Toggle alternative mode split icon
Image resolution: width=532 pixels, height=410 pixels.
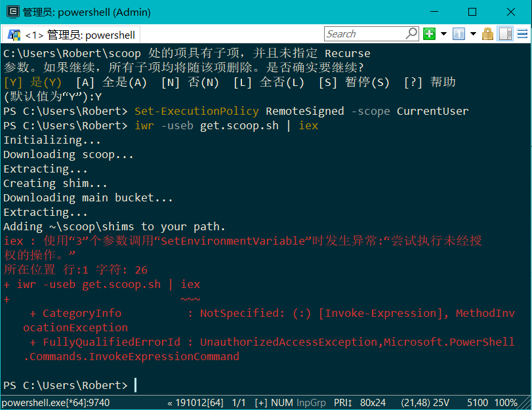click(505, 34)
